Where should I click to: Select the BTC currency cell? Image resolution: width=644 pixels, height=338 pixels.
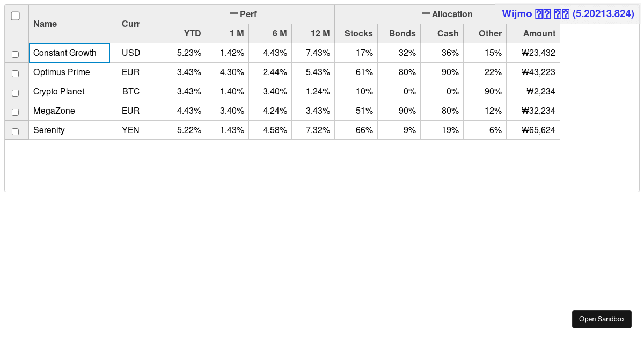pyautogui.click(x=131, y=92)
